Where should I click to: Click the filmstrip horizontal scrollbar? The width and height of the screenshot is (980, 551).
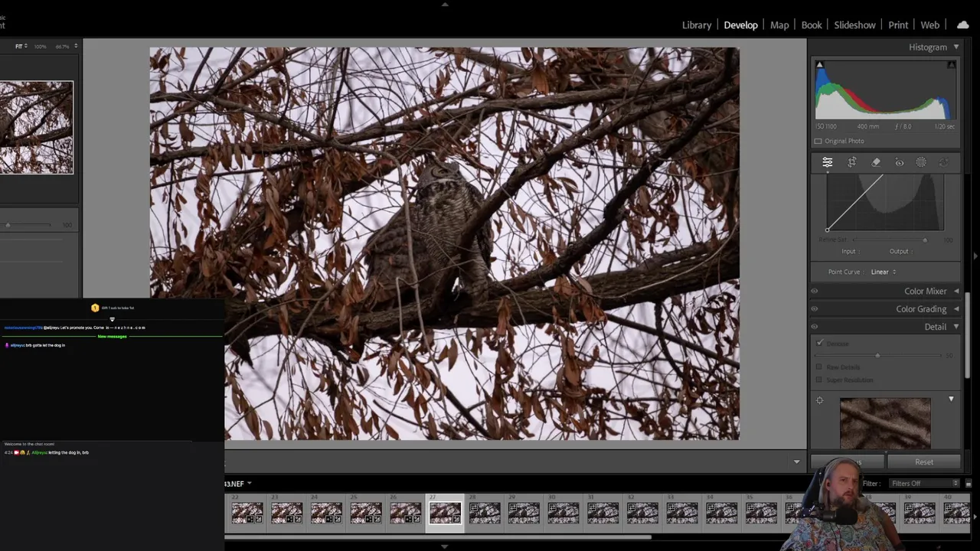click(x=438, y=537)
